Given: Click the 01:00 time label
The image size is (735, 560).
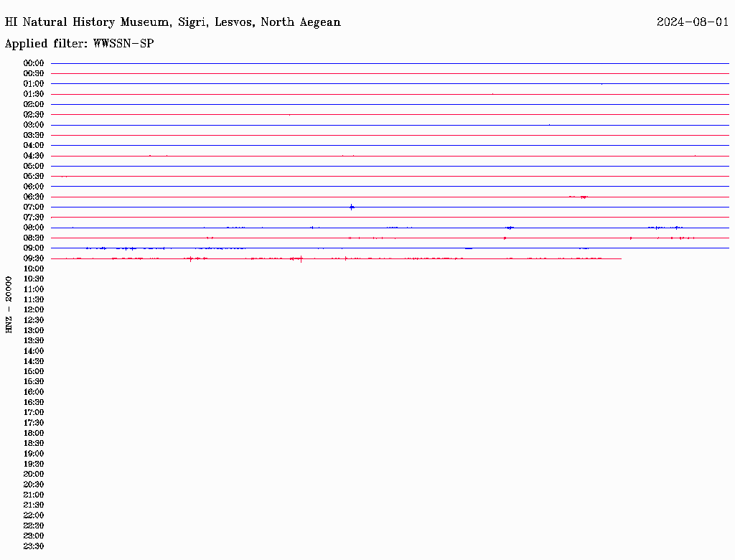Looking at the screenshot, I should click(34, 83).
